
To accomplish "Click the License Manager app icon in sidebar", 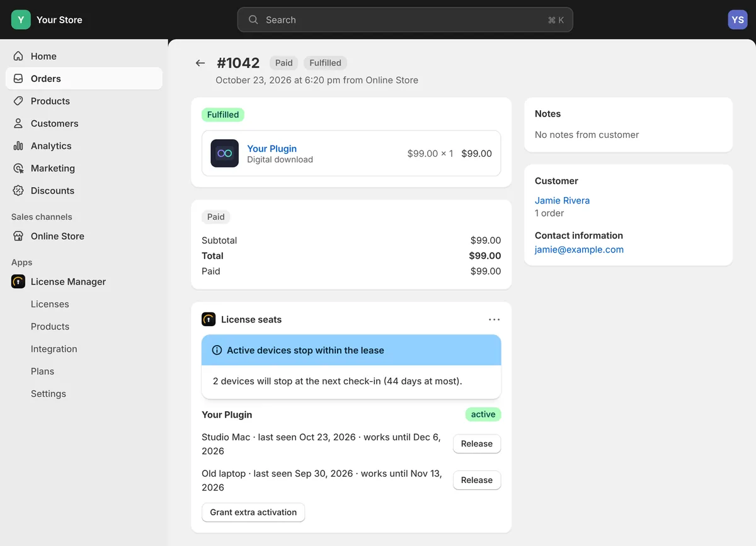I will point(18,282).
